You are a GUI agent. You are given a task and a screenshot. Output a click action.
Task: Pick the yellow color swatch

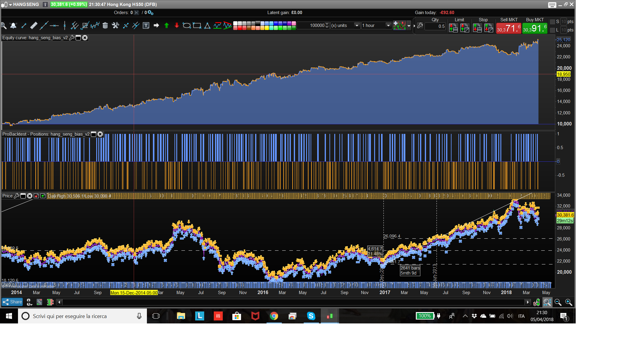pyautogui.click(x=267, y=28)
